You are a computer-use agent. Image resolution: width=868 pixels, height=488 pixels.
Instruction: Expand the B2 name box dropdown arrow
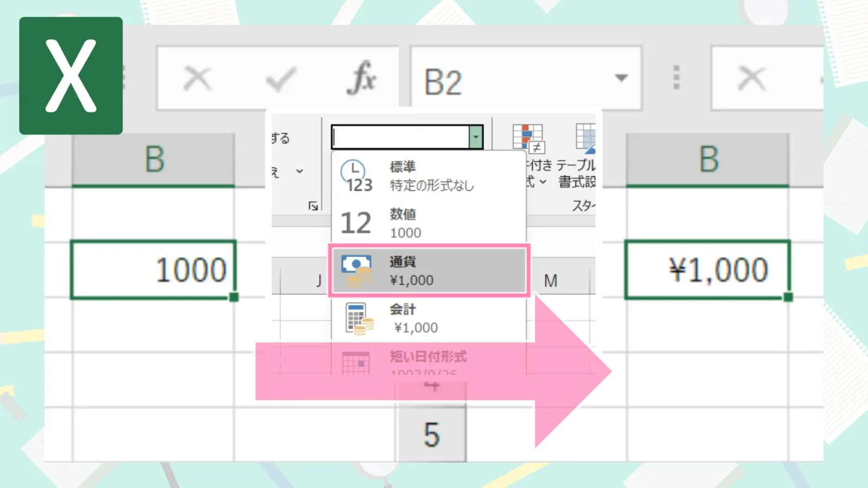tap(621, 78)
